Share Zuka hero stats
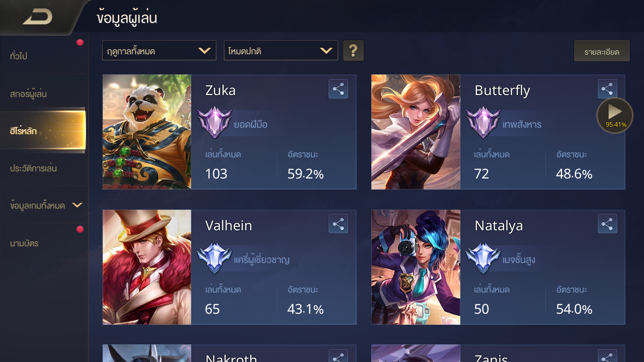 pos(338,89)
